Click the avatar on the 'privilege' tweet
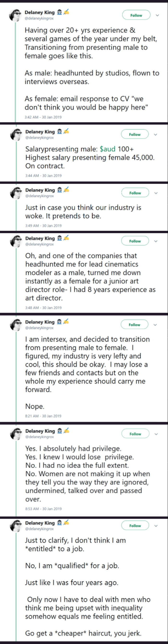Viewport: 168px width, 644px height. tap(16, 434)
